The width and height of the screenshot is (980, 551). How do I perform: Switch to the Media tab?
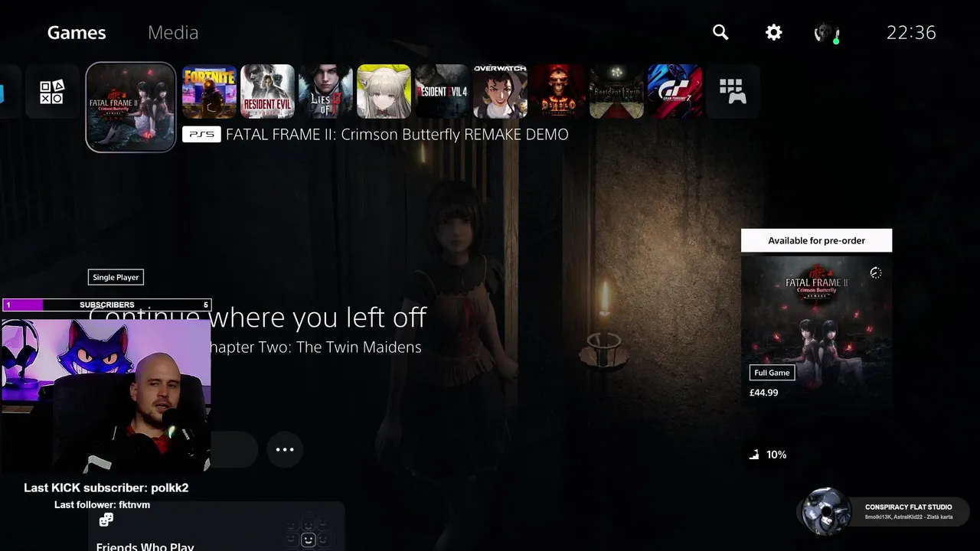click(x=173, y=32)
